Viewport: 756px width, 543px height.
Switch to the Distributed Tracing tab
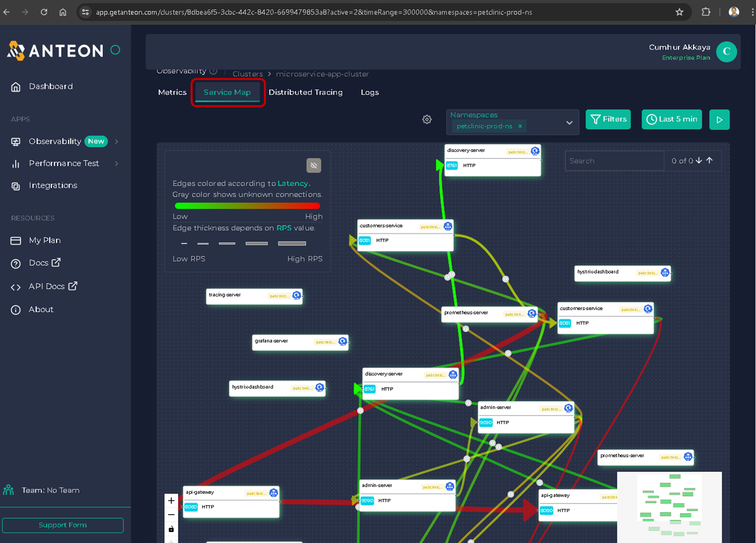click(305, 92)
